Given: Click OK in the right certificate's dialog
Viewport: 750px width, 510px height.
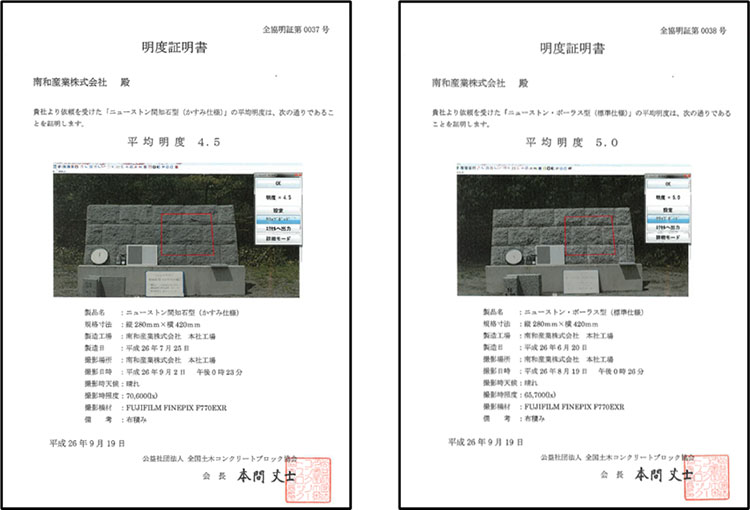Looking at the screenshot, I should click(668, 184).
